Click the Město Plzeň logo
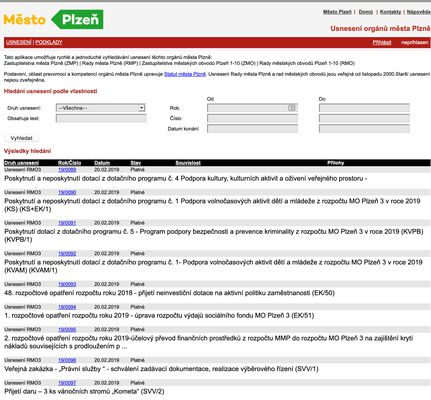 [53, 20]
